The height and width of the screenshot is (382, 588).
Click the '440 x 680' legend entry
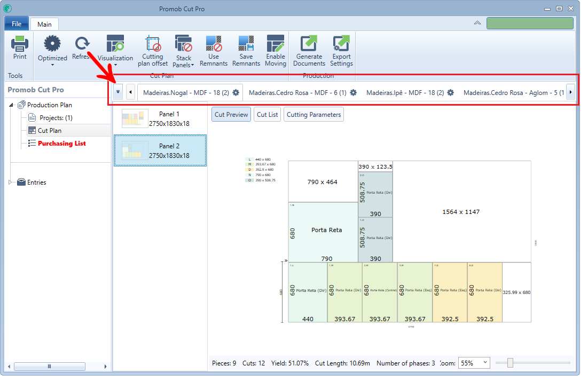[x=258, y=159]
